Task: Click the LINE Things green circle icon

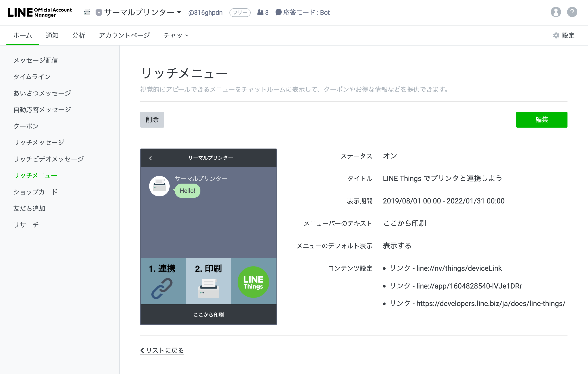Action: (x=253, y=282)
